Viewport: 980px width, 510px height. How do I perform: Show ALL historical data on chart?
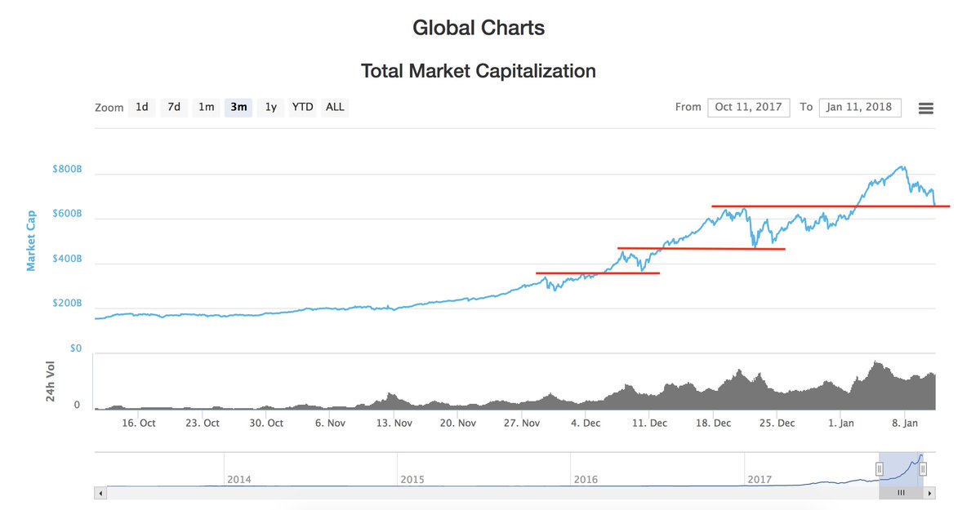pyautogui.click(x=334, y=107)
